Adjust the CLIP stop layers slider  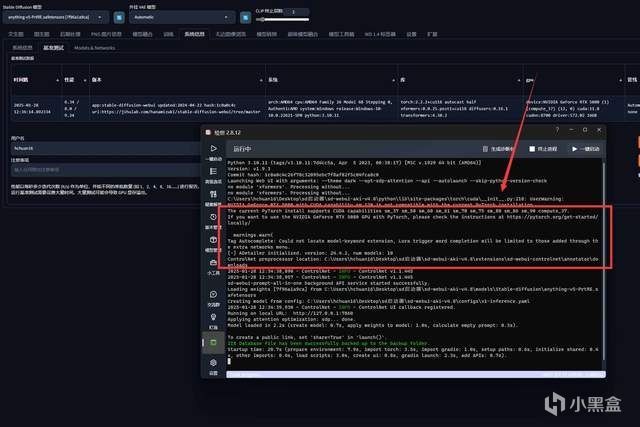coord(282,19)
